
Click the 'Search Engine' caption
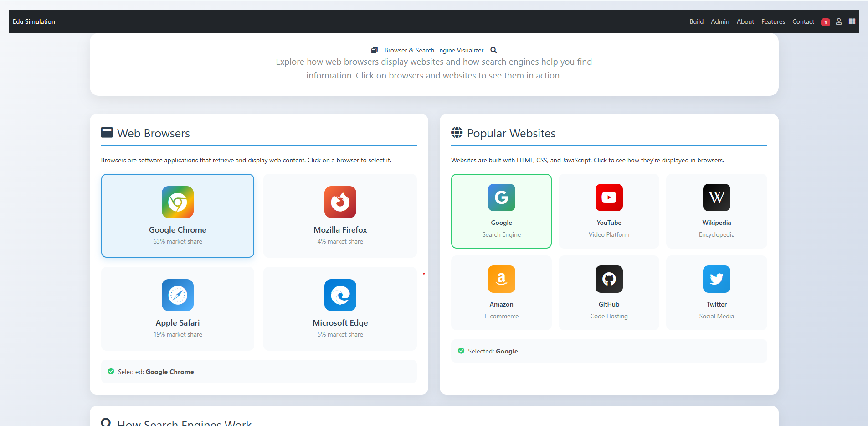tap(502, 234)
